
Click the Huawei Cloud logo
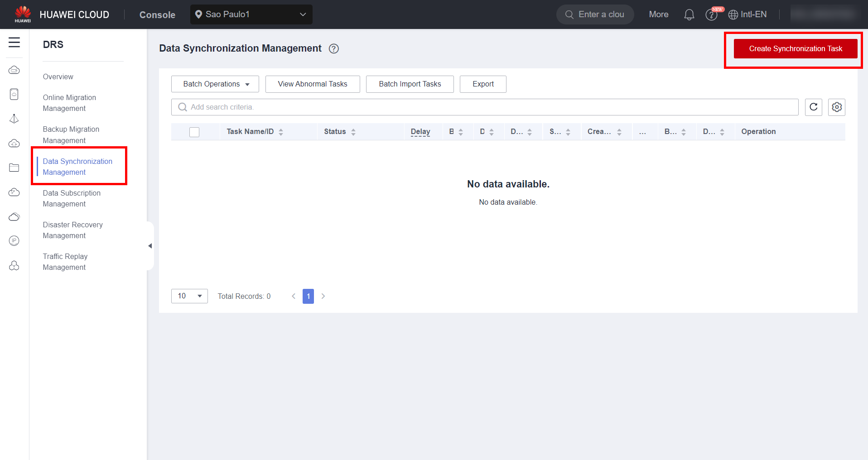click(x=23, y=14)
